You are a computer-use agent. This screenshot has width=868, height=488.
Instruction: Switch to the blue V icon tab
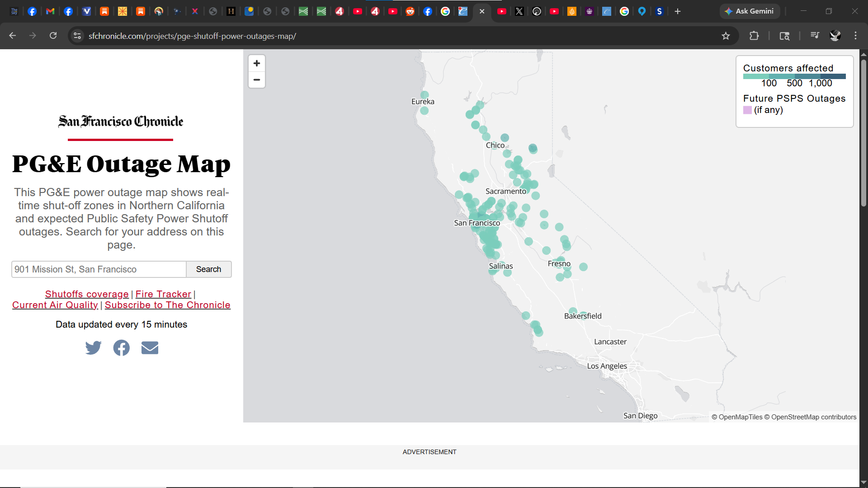[86, 11]
